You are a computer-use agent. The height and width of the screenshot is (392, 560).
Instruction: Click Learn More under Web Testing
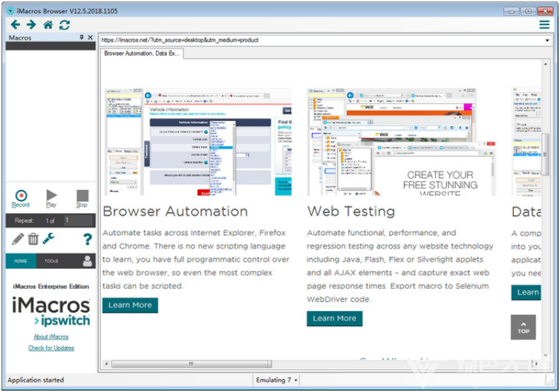click(334, 318)
